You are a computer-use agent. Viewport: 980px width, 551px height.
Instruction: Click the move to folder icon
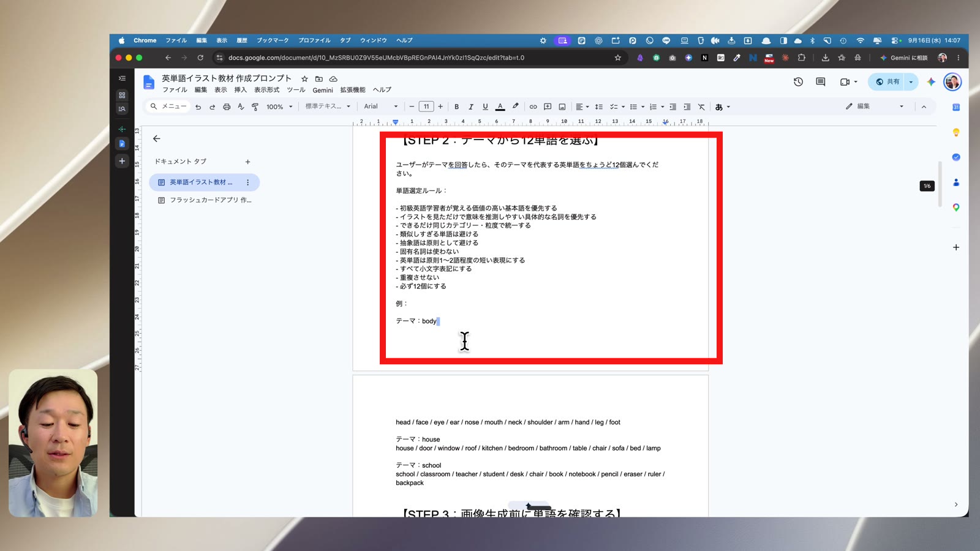(318, 79)
